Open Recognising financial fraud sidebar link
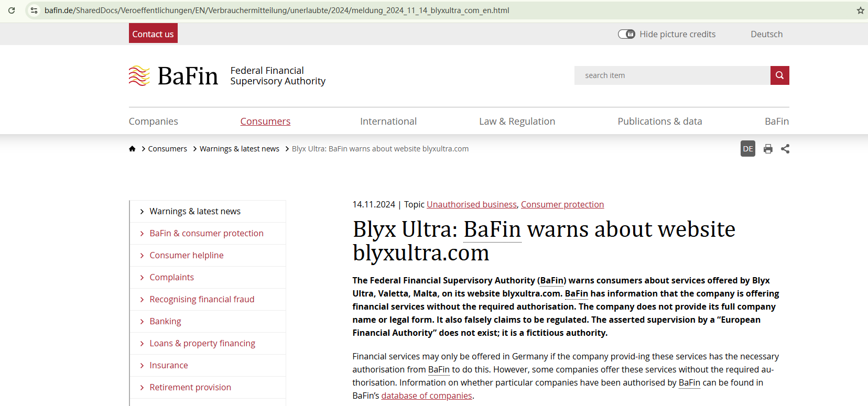 (202, 300)
